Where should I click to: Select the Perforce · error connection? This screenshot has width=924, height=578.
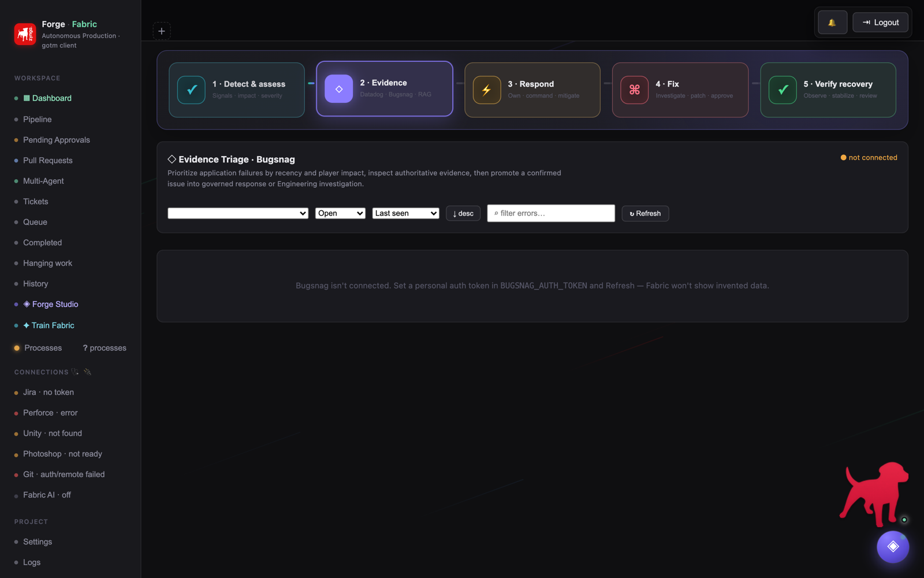pyautogui.click(x=50, y=413)
